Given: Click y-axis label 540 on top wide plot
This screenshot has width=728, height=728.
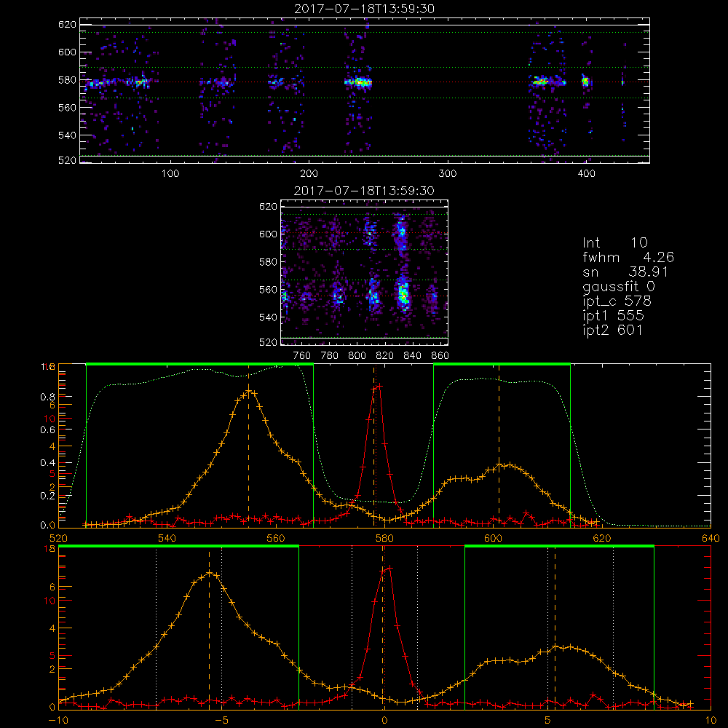Looking at the screenshot, I should (x=67, y=135).
